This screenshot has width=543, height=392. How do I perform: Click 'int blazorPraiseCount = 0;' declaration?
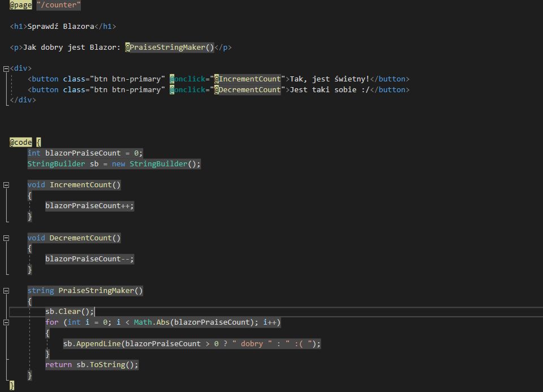coord(85,153)
